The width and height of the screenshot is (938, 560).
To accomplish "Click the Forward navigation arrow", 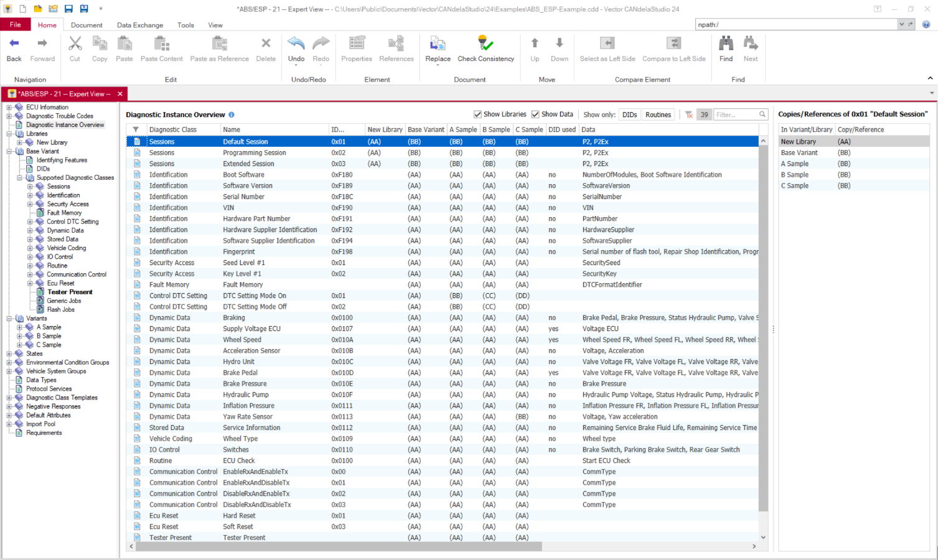I will pyautogui.click(x=42, y=44).
